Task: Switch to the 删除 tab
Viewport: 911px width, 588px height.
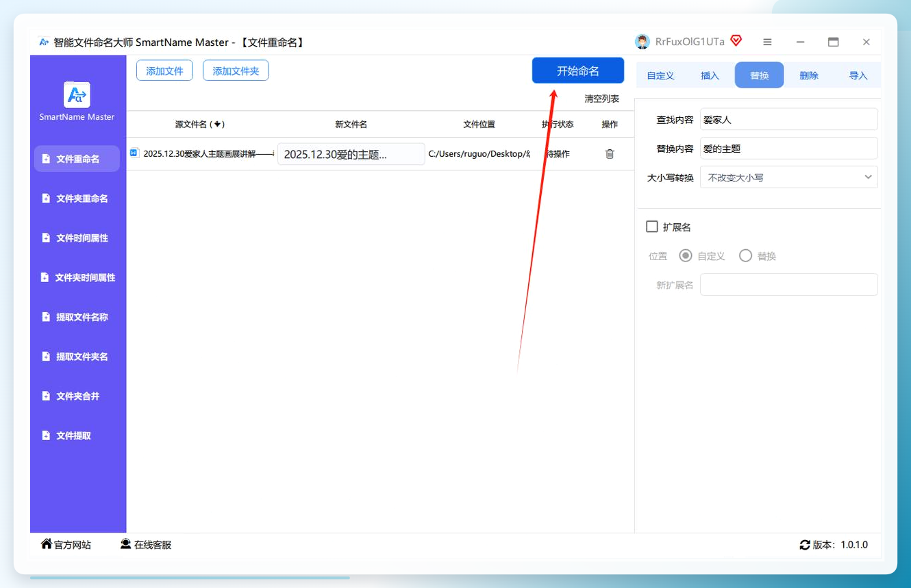Action: click(809, 75)
